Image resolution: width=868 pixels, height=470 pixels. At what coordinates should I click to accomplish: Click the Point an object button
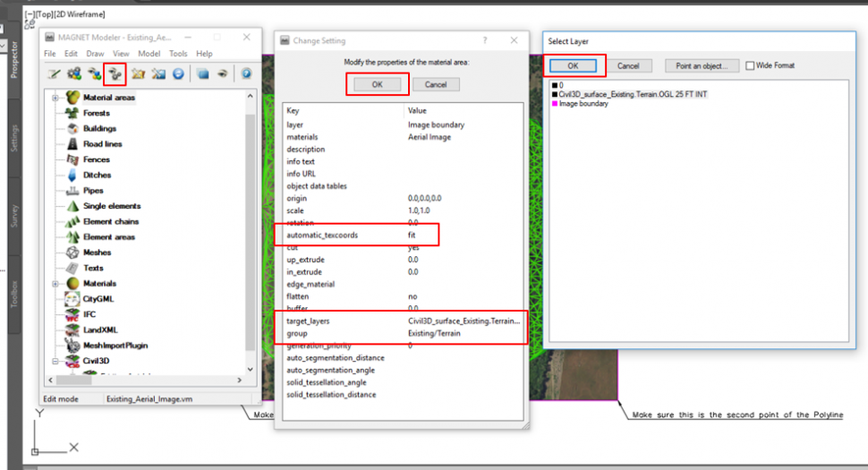[x=702, y=65]
